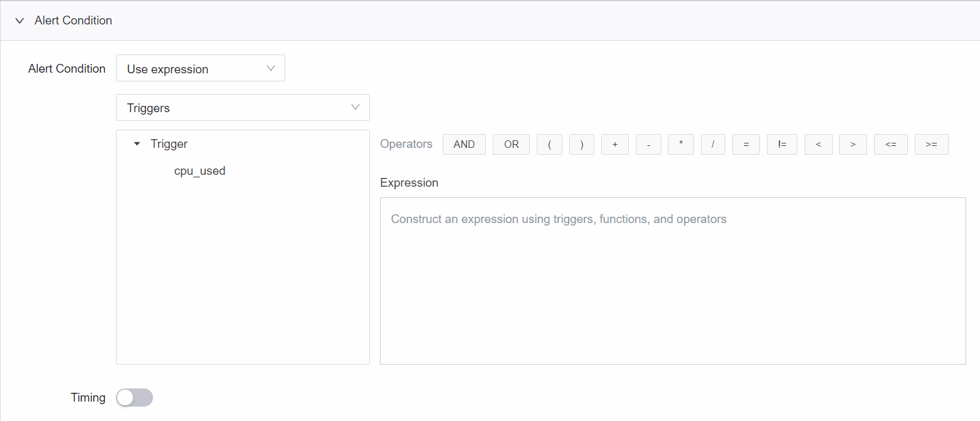Viewport: 980px width, 421px height.
Task: Open the Use expression dropdown
Action: [201, 68]
